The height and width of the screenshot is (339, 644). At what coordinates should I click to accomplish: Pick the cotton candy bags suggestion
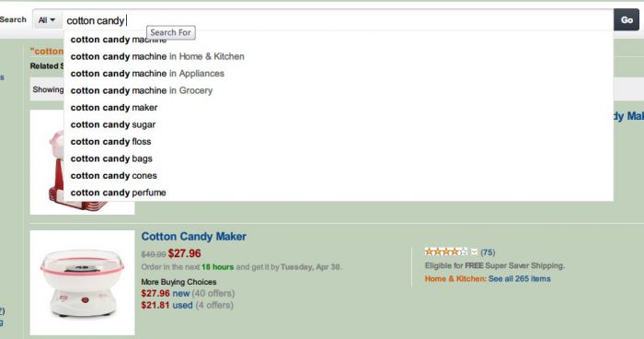coord(339,158)
